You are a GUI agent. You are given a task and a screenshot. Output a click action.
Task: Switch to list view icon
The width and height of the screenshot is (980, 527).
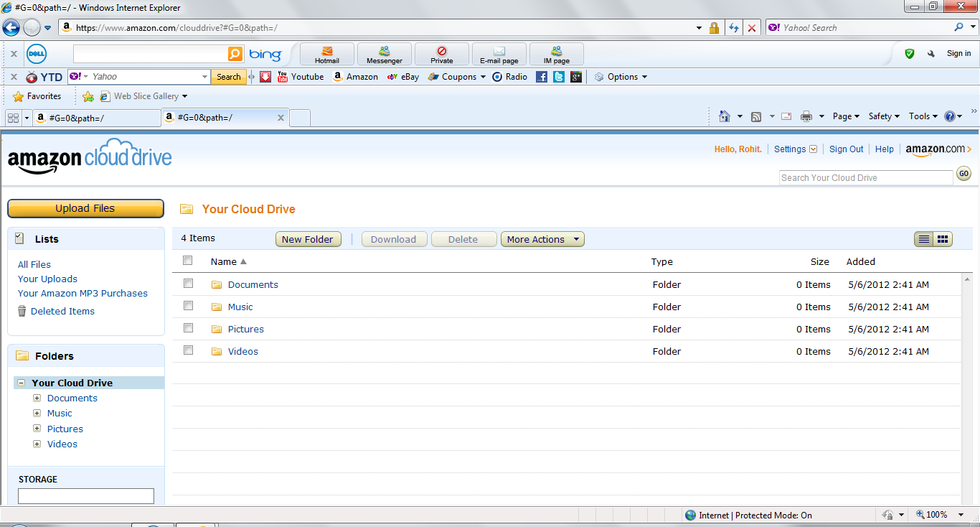(x=924, y=239)
